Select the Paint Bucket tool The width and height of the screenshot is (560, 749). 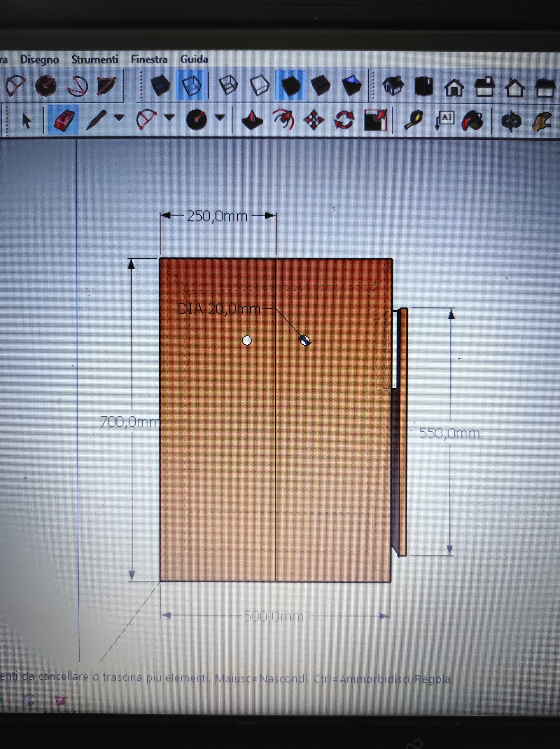(473, 121)
